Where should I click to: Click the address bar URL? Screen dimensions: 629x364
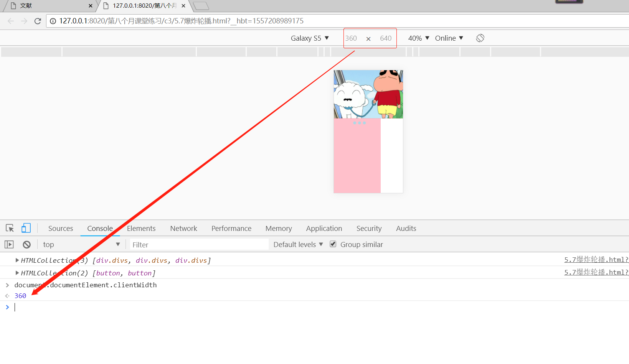click(x=182, y=21)
